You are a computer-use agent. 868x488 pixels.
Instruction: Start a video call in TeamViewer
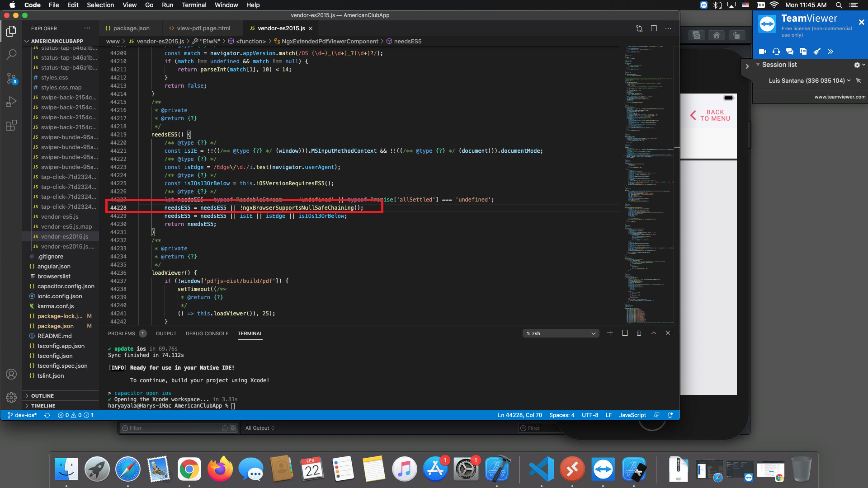762,52
